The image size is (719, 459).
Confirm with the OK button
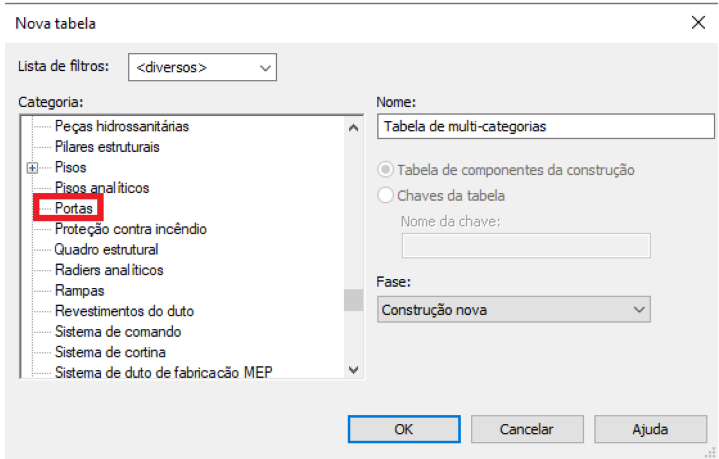pos(404,429)
